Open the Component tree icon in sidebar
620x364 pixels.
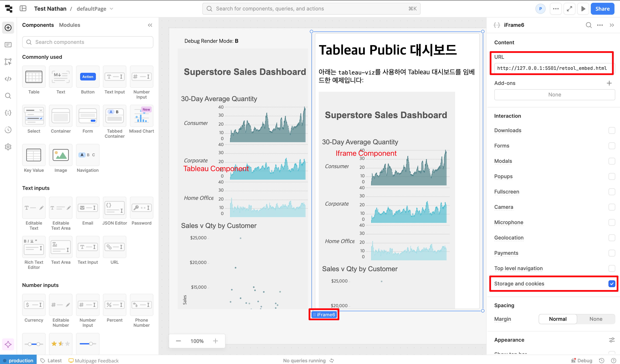coord(8,62)
